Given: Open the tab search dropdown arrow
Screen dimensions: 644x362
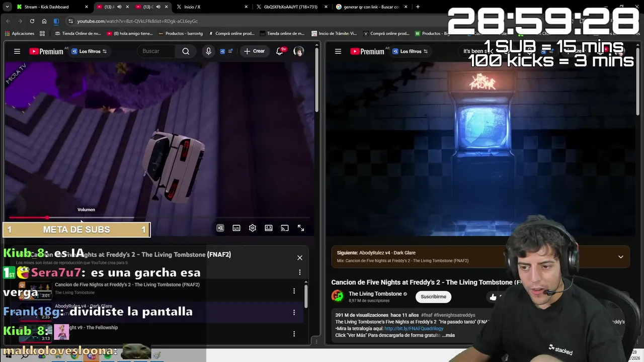Looking at the screenshot, I should (x=7, y=7).
